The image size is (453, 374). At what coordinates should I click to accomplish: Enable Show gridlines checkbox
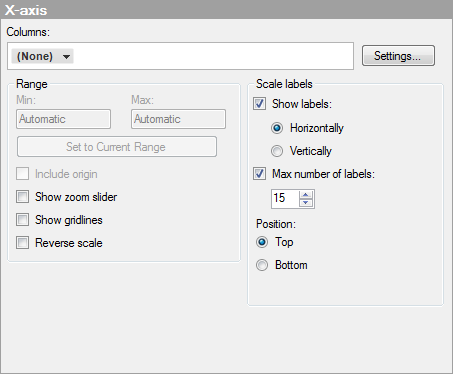pyautogui.click(x=23, y=220)
